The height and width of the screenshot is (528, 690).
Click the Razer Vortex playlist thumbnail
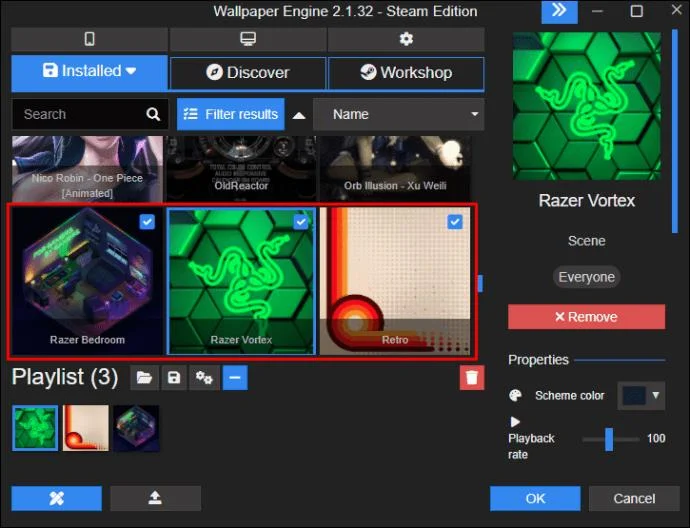point(35,428)
